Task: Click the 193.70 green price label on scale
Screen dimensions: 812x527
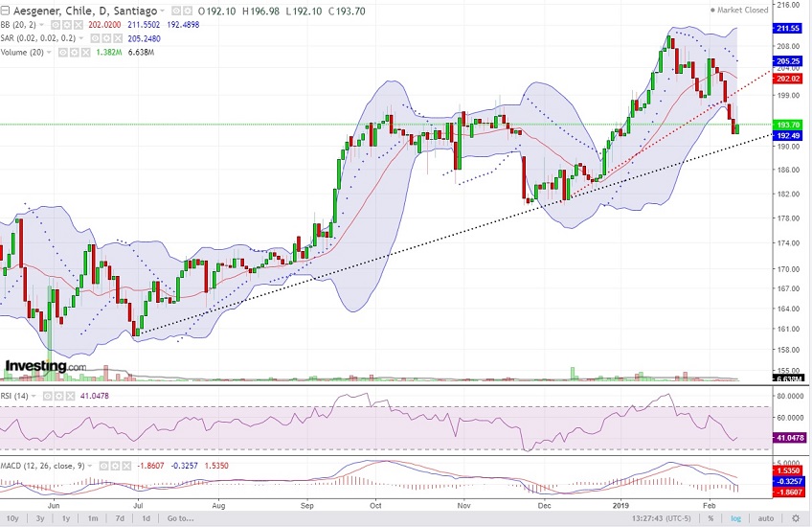Action: click(x=787, y=125)
